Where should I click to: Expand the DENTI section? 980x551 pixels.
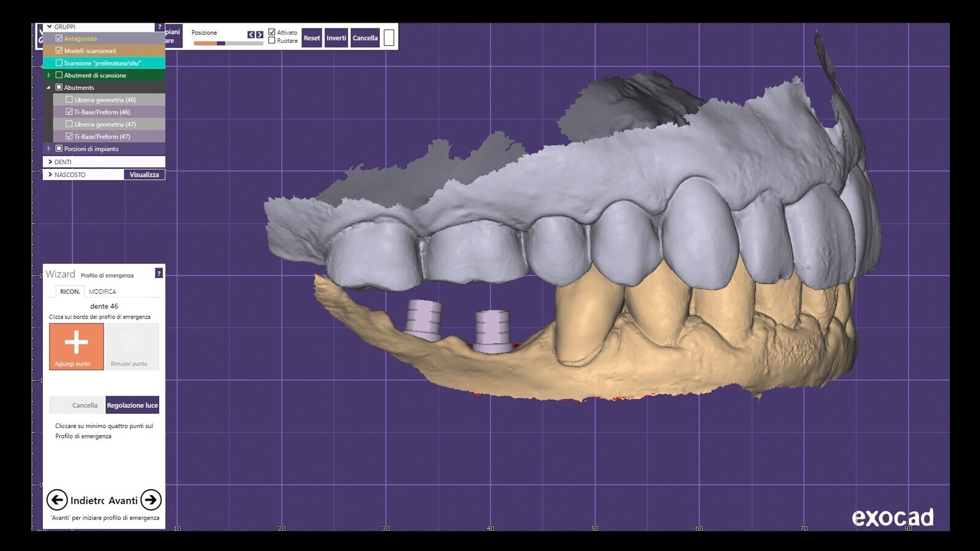50,162
